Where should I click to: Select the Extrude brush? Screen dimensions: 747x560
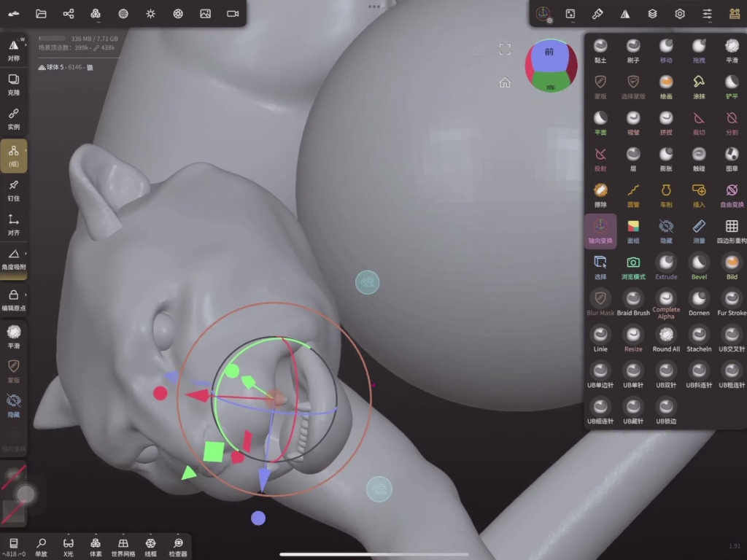coord(666,268)
